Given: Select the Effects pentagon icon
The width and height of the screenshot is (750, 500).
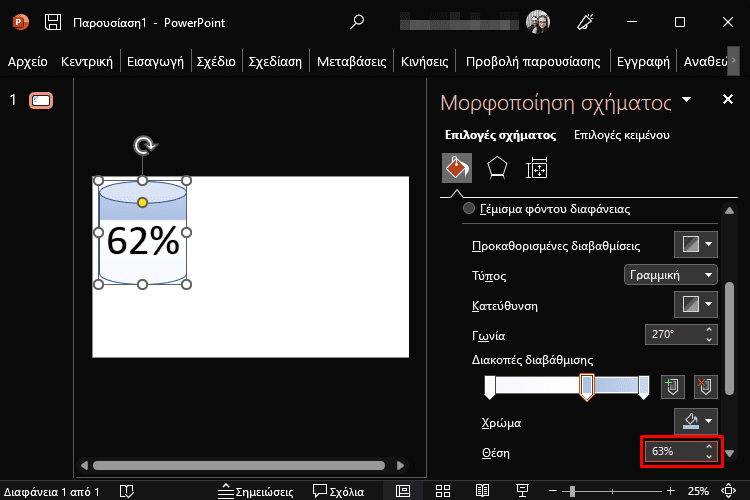Looking at the screenshot, I should click(497, 168).
